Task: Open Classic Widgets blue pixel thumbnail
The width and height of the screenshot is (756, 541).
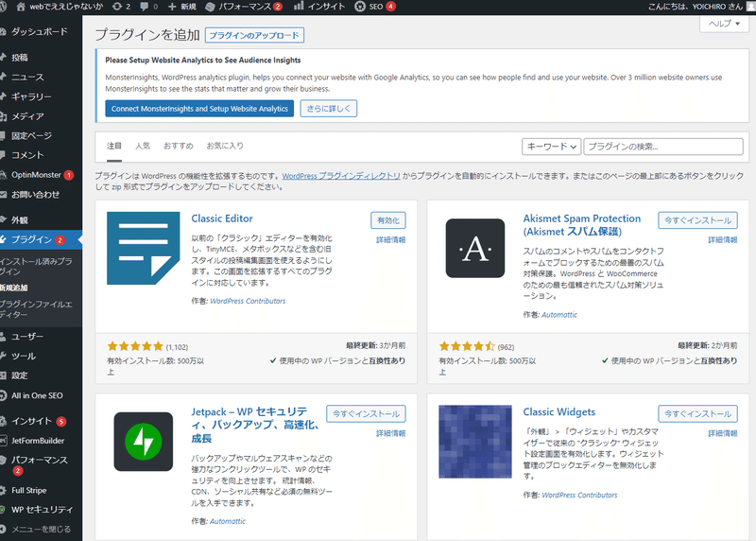Action: tap(475, 442)
